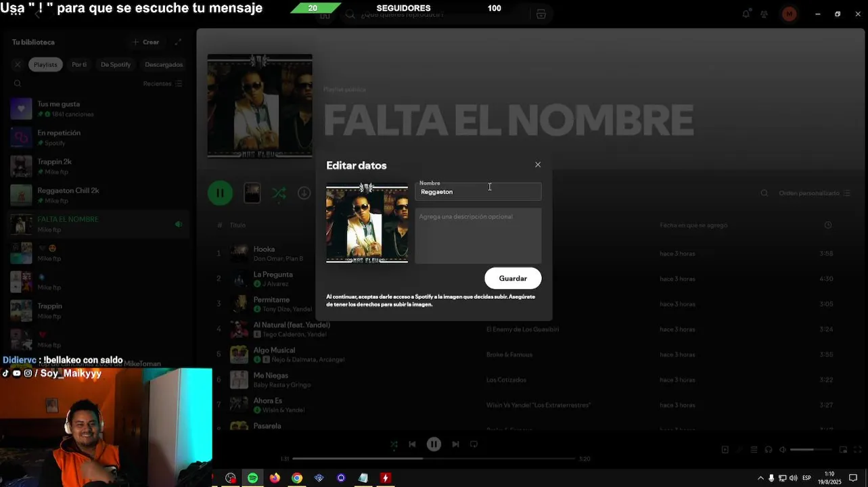The height and width of the screenshot is (487, 868).
Task: Search within the playlist using magnifier icon
Action: click(764, 193)
